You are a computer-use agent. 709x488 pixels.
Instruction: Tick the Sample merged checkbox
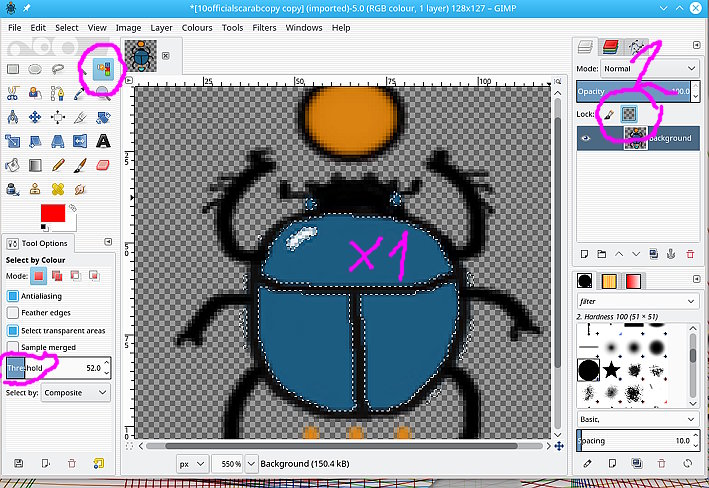(x=13, y=347)
